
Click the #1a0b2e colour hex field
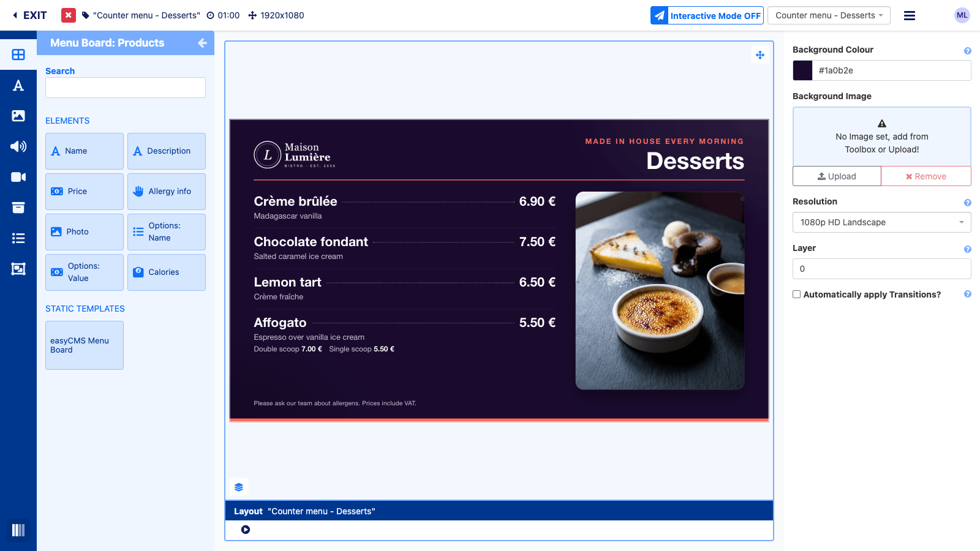892,70
